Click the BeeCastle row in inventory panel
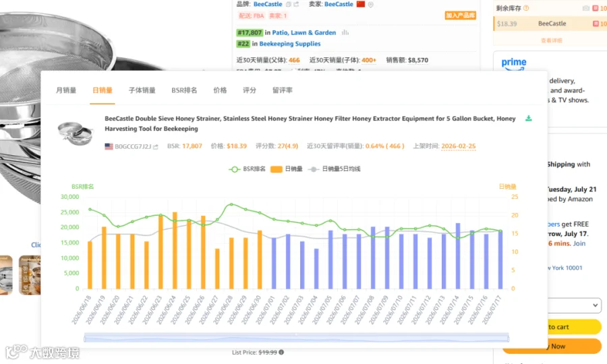Screen dimensions: 607x364 (550, 24)
